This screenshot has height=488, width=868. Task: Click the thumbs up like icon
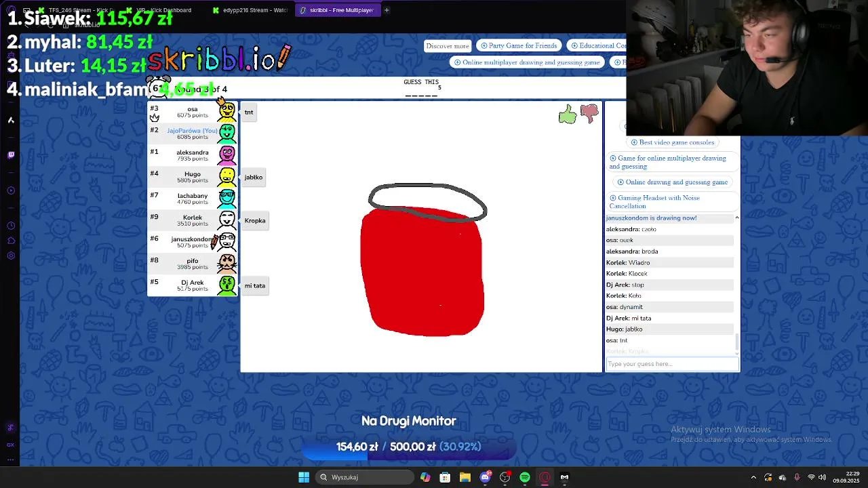pos(568,115)
